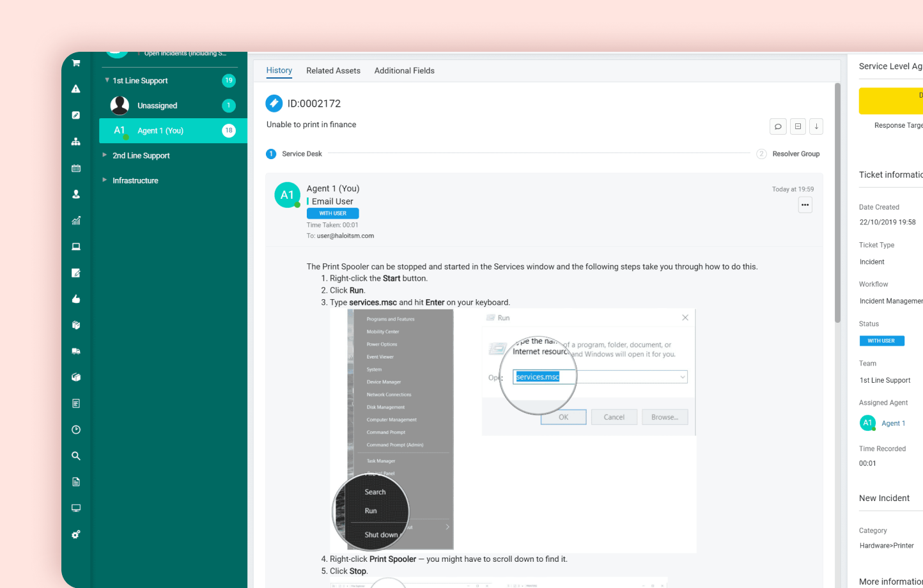Image resolution: width=923 pixels, height=588 pixels.
Task: Click the Resolver Group workflow step 2
Action: coord(788,154)
